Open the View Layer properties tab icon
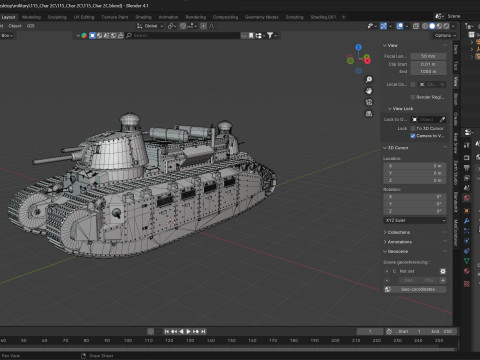Image resolution: width=480 pixels, height=360 pixels. (467, 178)
